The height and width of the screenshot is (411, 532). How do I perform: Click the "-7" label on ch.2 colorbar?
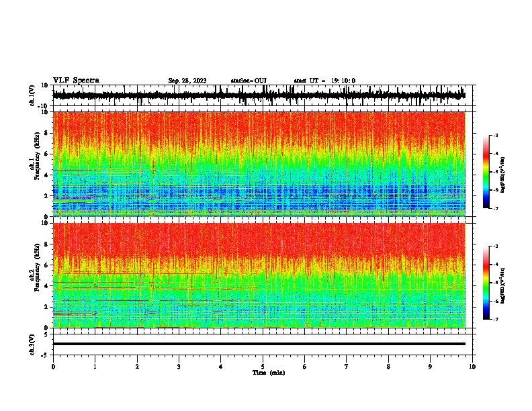[x=496, y=320]
